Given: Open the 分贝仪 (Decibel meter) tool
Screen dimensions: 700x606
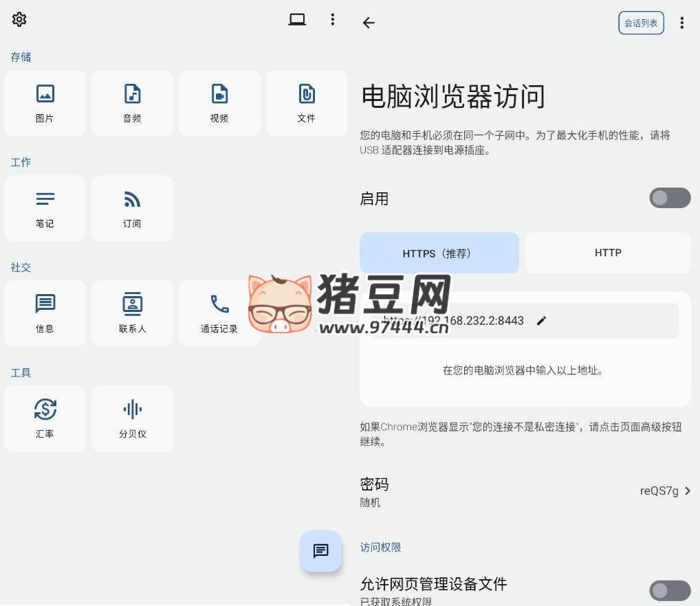Looking at the screenshot, I should 132,418.
